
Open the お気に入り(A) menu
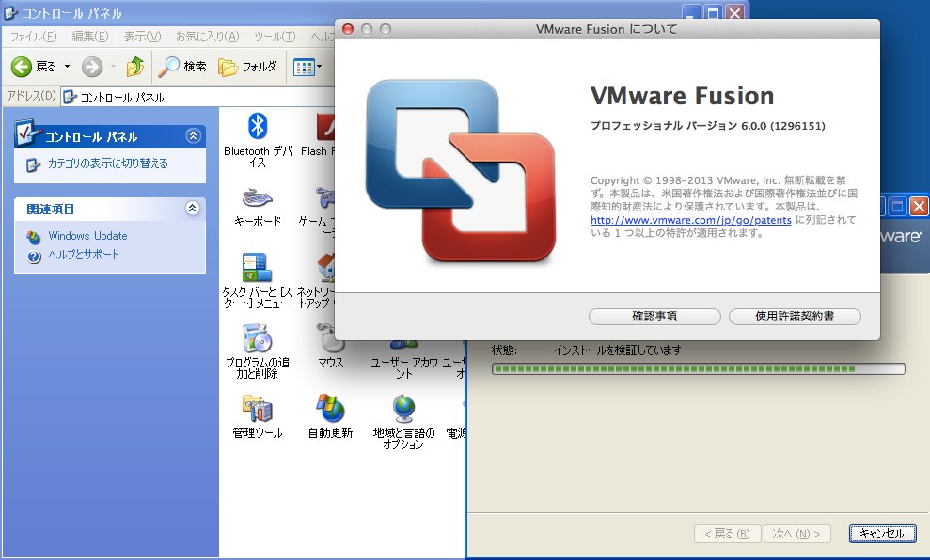pos(207,36)
